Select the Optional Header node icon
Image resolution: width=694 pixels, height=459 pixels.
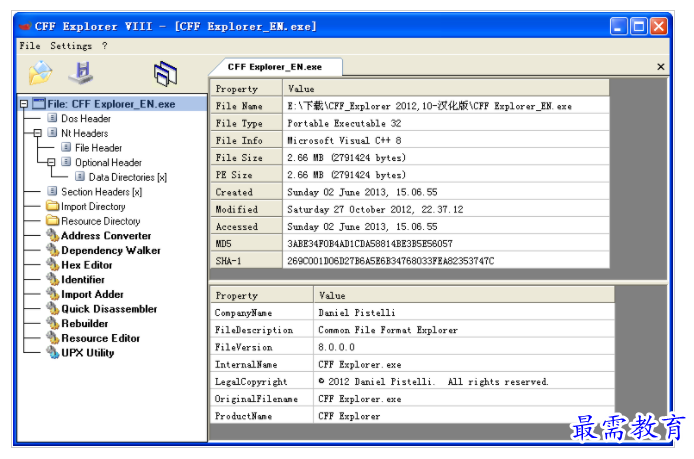66,162
